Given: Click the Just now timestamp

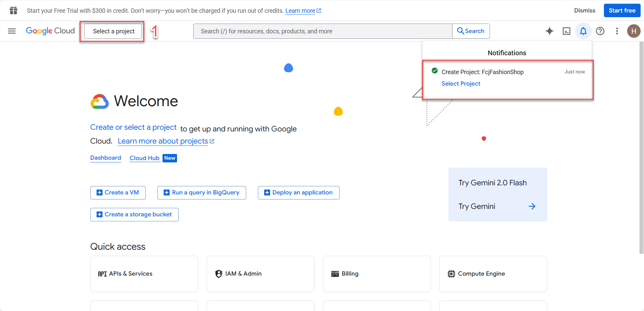Looking at the screenshot, I should pyautogui.click(x=575, y=72).
